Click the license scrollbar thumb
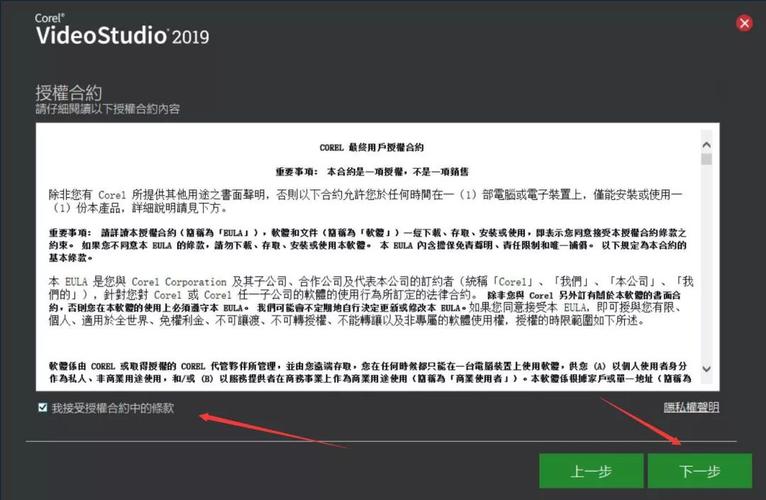The image size is (766, 500). click(706, 159)
